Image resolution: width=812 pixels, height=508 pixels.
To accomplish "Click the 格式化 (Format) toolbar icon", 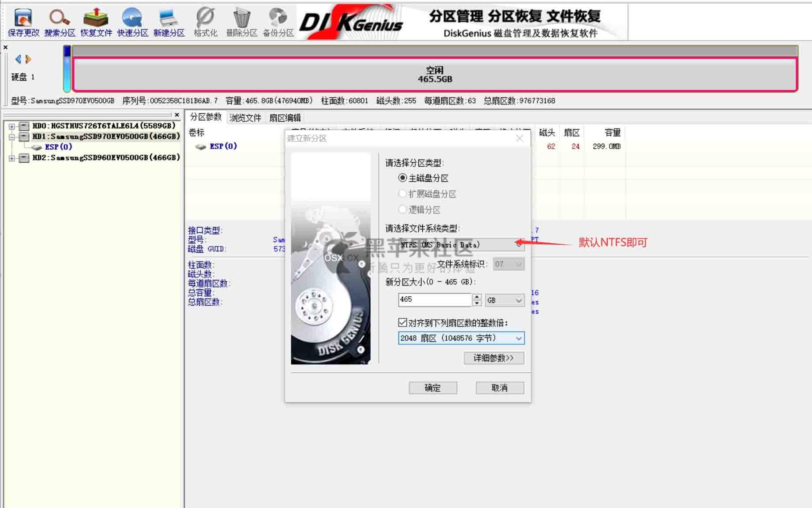I will [x=204, y=20].
